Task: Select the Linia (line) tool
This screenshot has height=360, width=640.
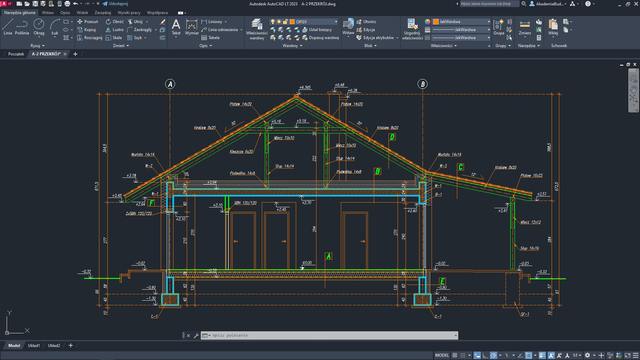Action: click(x=8, y=27)
